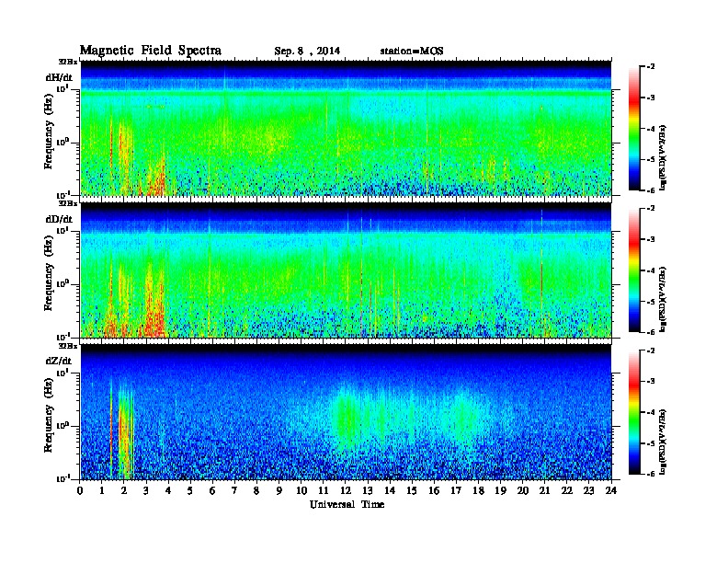
Task: Select the dH/dt spectrogram plot area
Action: point(346,128)
